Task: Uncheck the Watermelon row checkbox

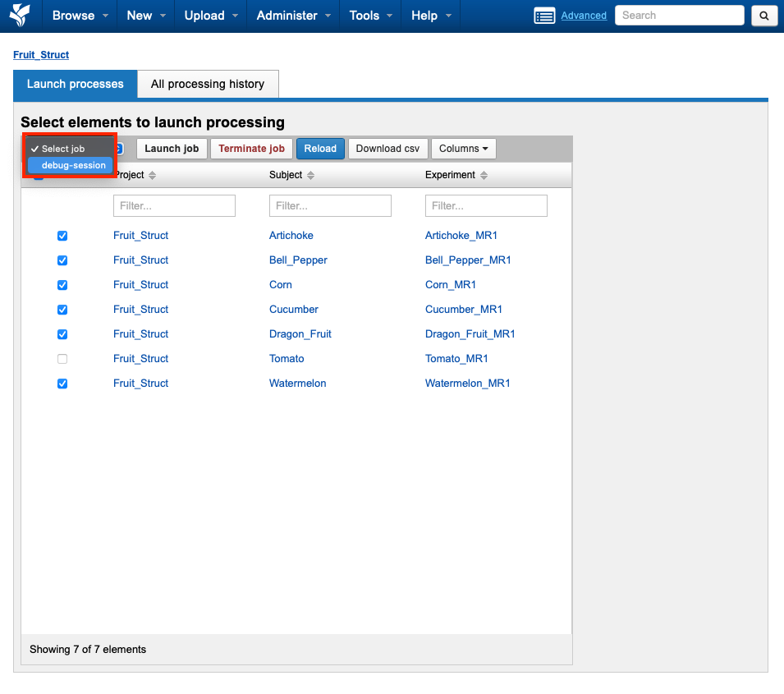Action: (62, 384)
